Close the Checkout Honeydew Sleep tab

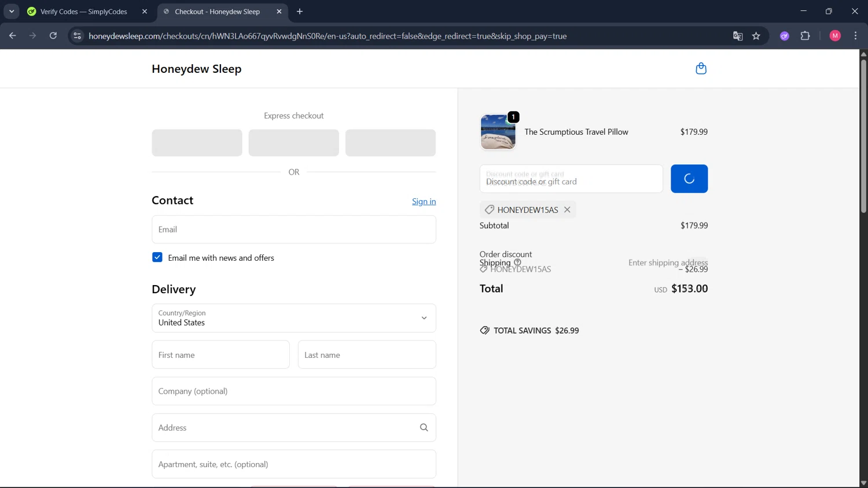(279, 12)
